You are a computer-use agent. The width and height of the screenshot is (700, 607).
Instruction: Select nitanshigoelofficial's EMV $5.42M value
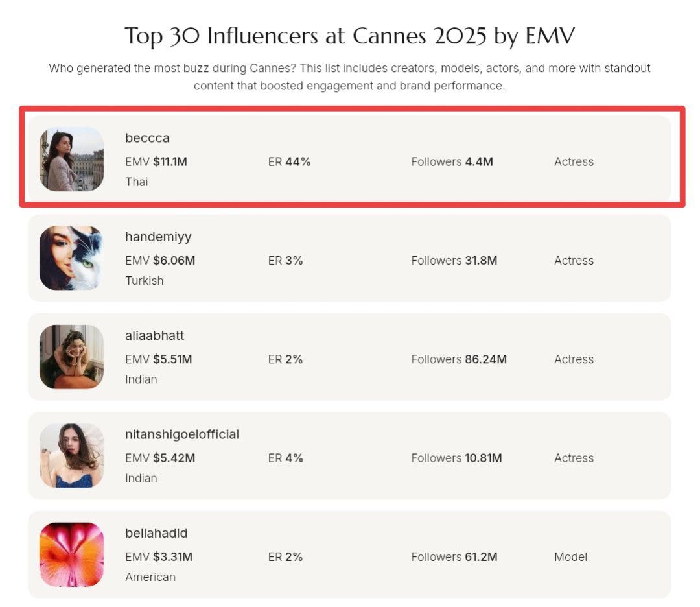point(160,458)
